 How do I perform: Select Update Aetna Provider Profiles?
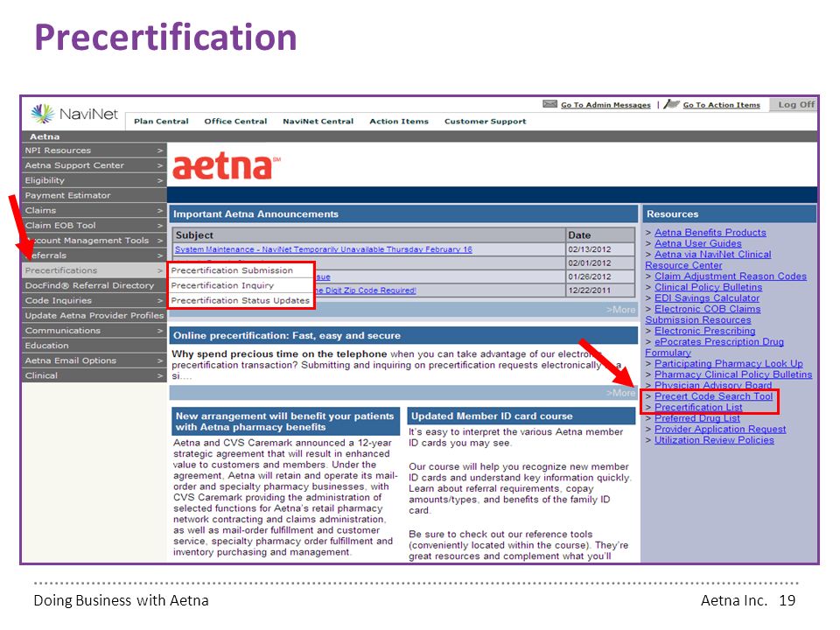click(x=94, y=316)
